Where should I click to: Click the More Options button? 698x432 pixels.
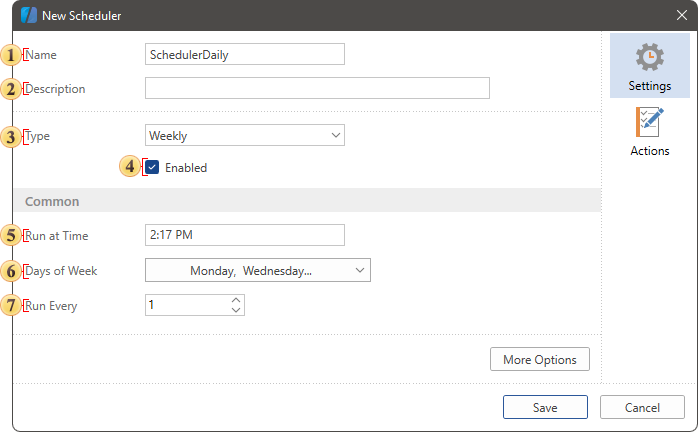coord(540,360)
